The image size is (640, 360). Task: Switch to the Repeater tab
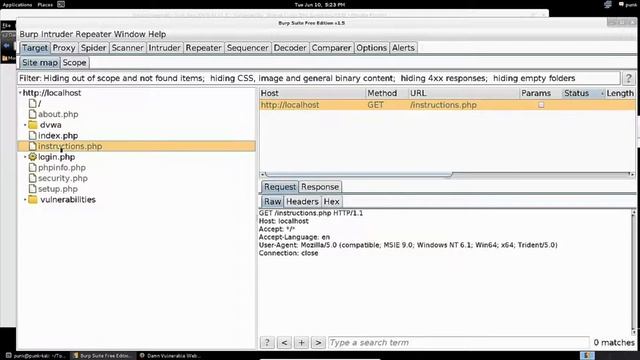point(203,48)
